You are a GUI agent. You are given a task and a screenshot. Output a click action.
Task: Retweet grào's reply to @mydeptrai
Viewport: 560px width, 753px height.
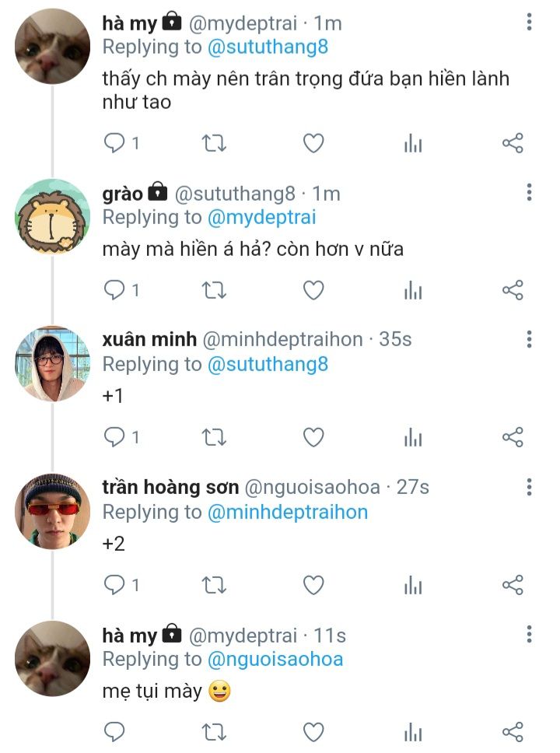[214, 291]
